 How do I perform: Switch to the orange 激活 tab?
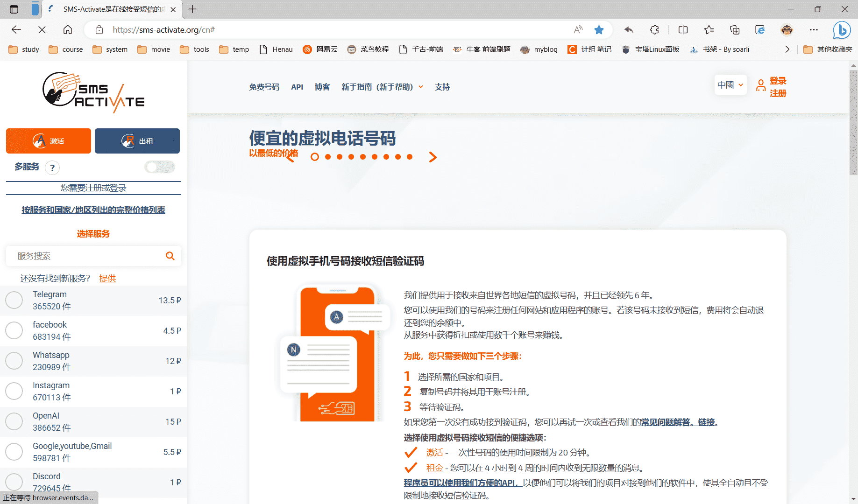(49, 141)
